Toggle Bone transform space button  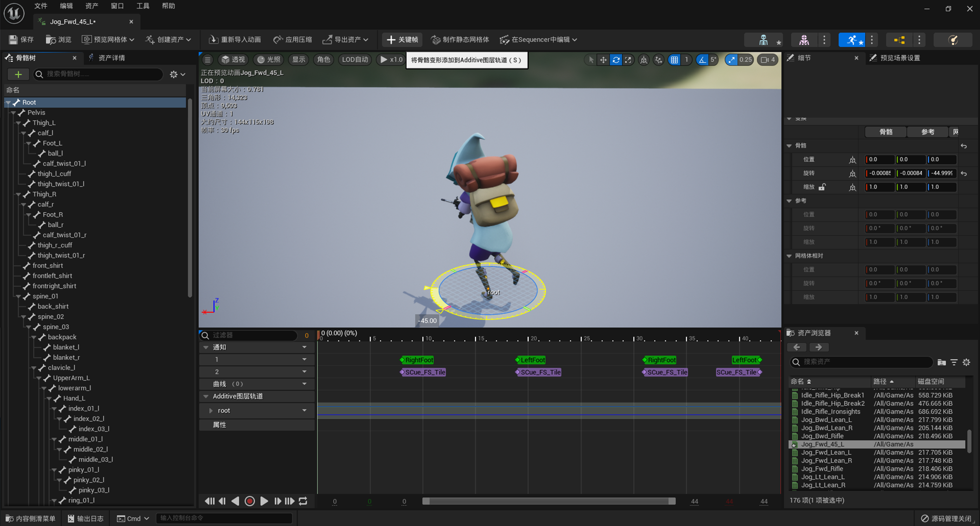(x=885, y=132)
